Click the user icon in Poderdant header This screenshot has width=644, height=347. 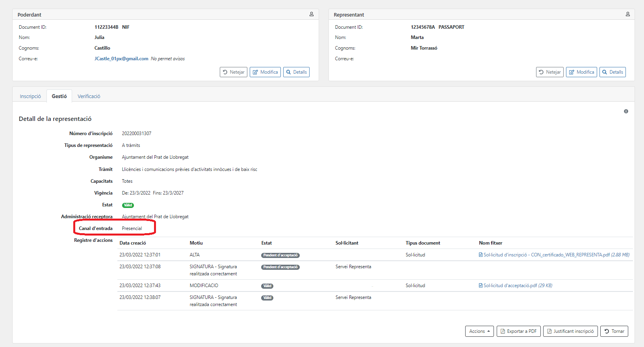[x=312, y=14]
